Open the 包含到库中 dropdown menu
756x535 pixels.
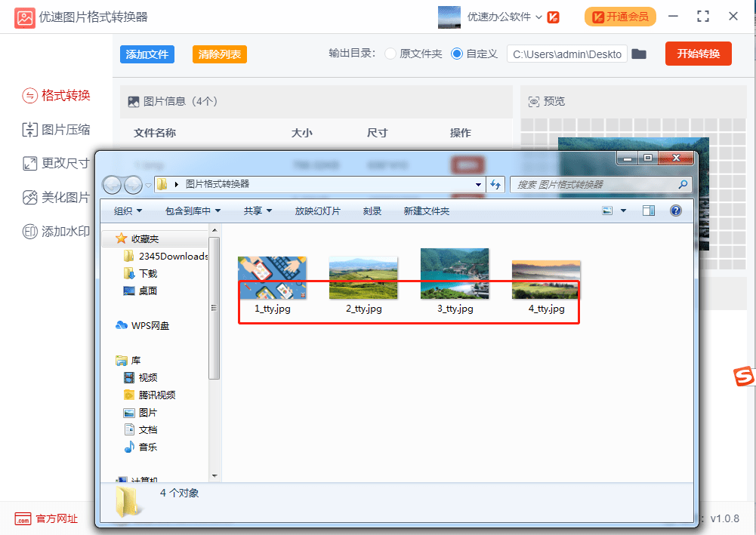[x=193, y=211]
